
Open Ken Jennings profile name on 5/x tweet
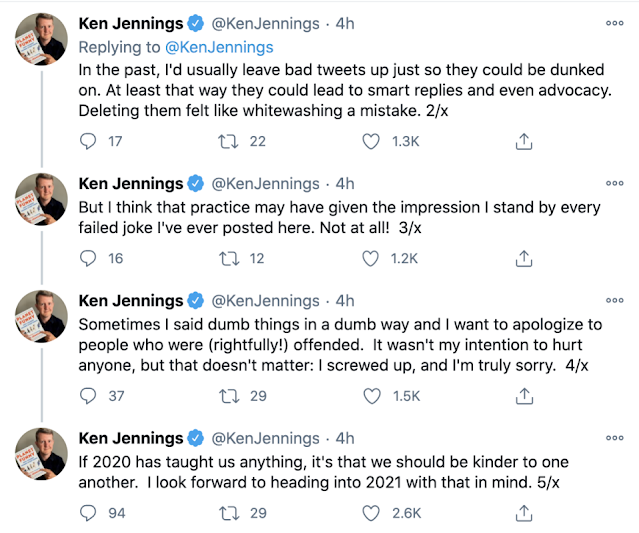131,438
